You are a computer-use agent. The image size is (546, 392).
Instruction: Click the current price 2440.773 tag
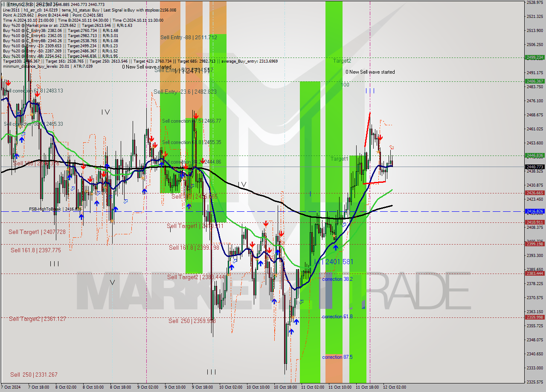coord(535,167)
